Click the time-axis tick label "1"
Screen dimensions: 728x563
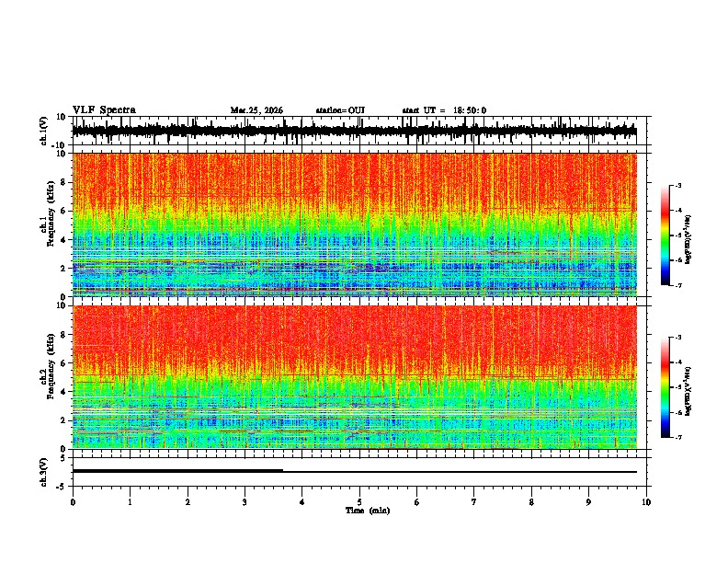pos(130,502)
